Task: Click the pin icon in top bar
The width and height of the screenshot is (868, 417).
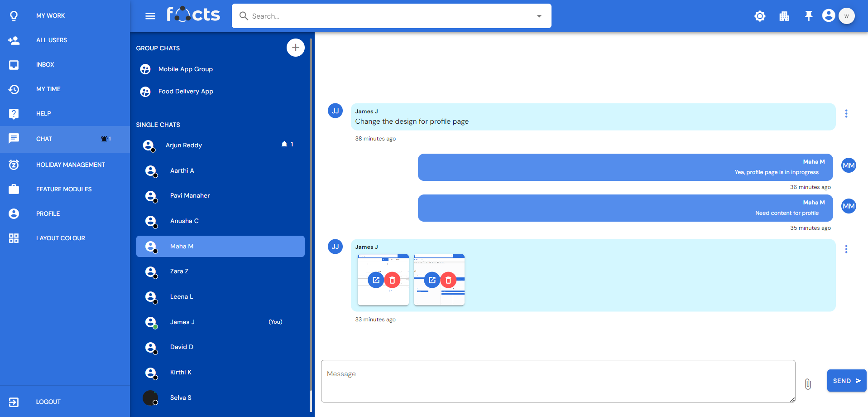Action: [808, 16]
